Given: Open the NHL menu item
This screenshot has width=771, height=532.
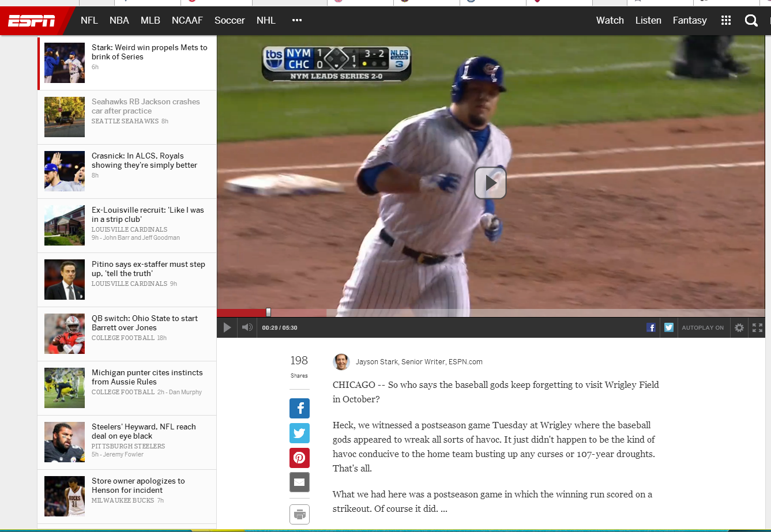Looking at the screenshot, I should tap(266, 20).
